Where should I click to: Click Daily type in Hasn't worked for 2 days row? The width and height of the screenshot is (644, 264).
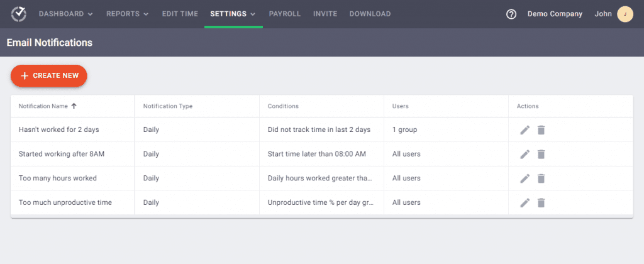pos(151,129)
